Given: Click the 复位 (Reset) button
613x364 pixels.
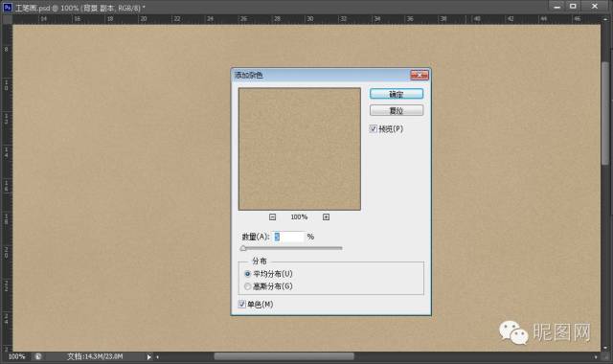Looking at the screenshot, I should click(397, 111).
